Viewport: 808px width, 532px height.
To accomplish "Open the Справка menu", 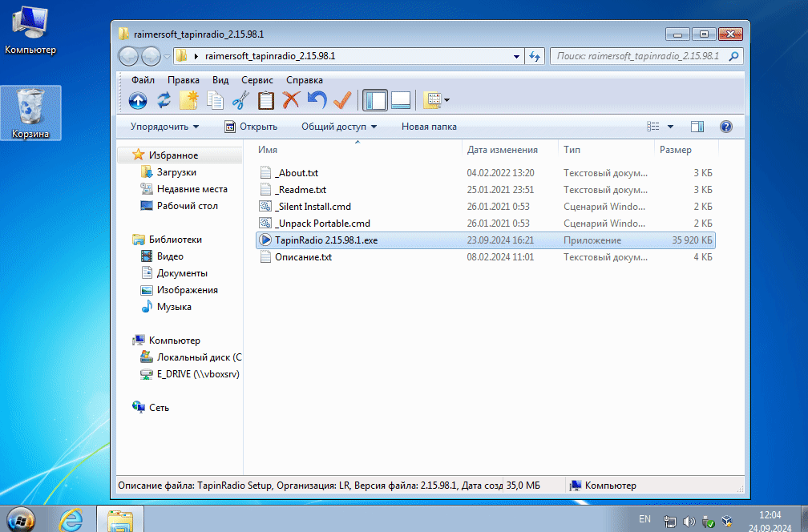I will pos(305,80).
